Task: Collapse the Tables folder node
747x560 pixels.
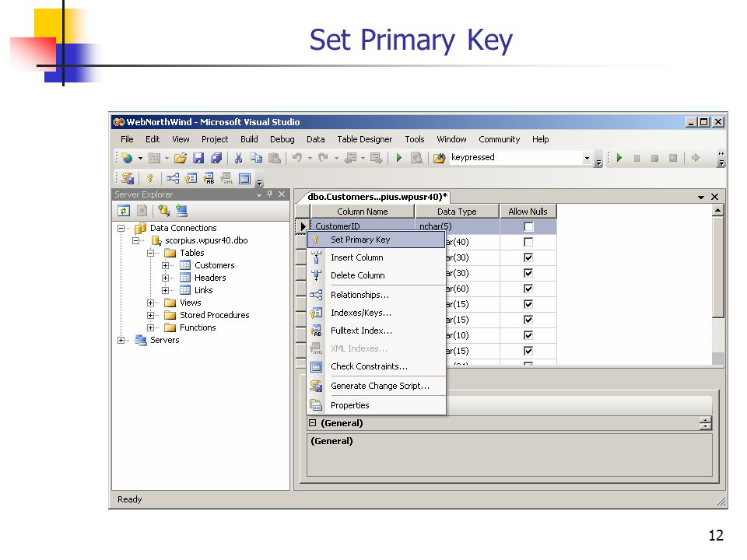Action: pos(150,253)
